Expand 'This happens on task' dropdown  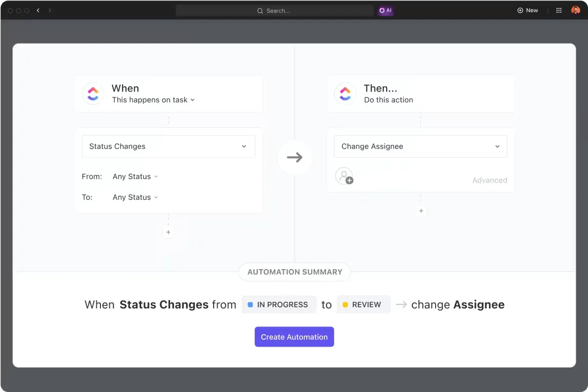[x=153, y=100]
